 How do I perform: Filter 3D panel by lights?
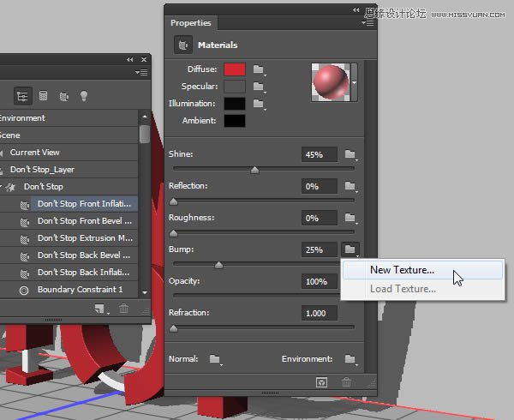[84, 96]
